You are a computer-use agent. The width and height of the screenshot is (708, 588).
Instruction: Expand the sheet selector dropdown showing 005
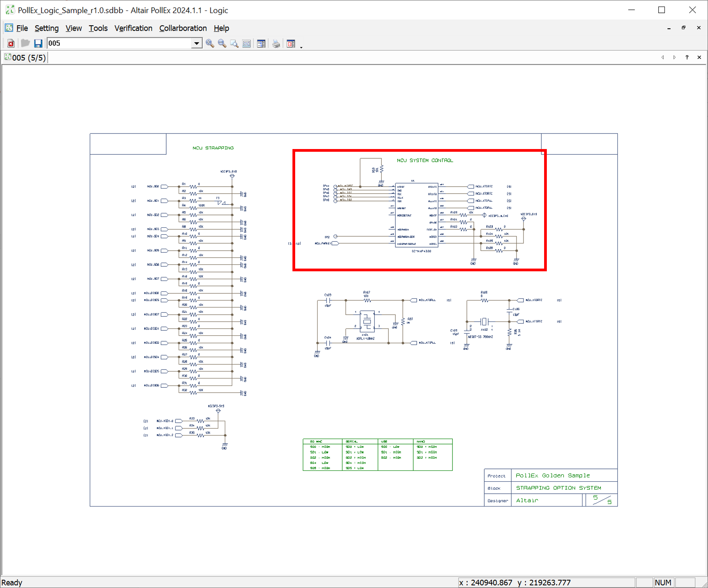(197, 43)
